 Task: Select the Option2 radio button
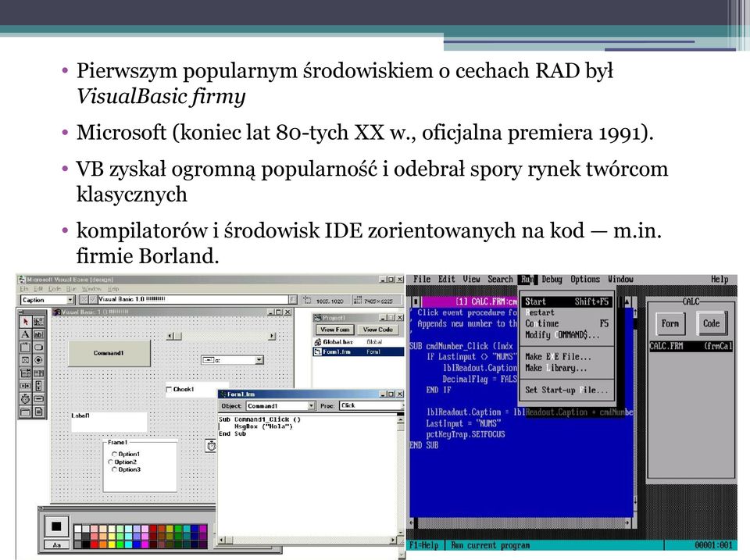tap(111, 462)
